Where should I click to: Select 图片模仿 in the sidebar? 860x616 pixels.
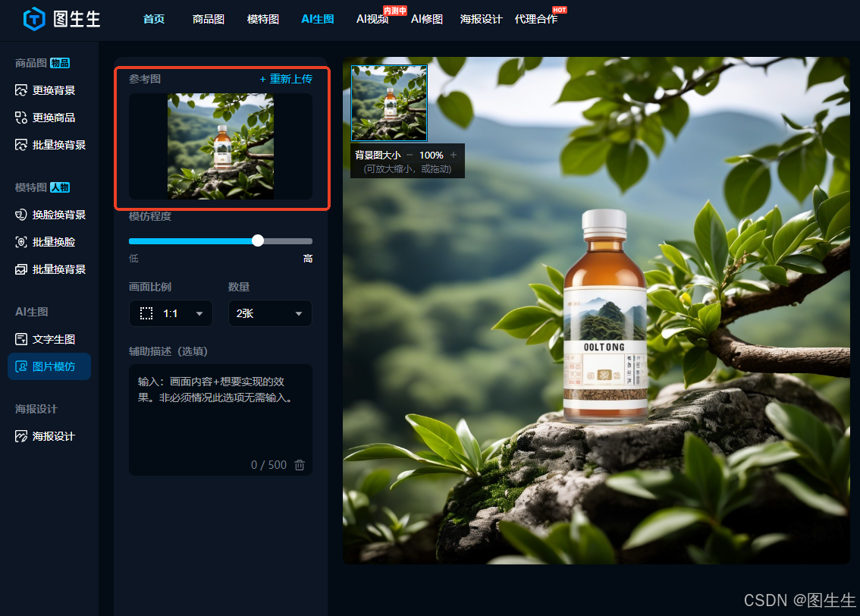click(49, 366)
